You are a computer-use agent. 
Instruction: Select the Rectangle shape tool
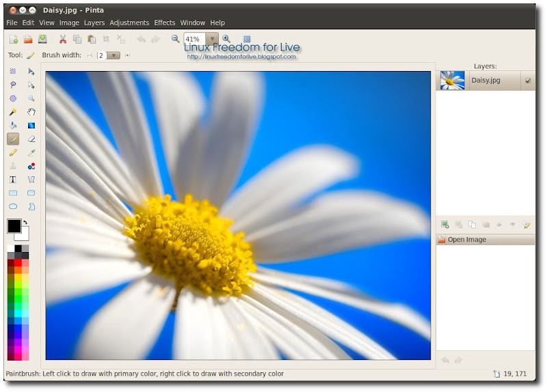click(13, 193)
